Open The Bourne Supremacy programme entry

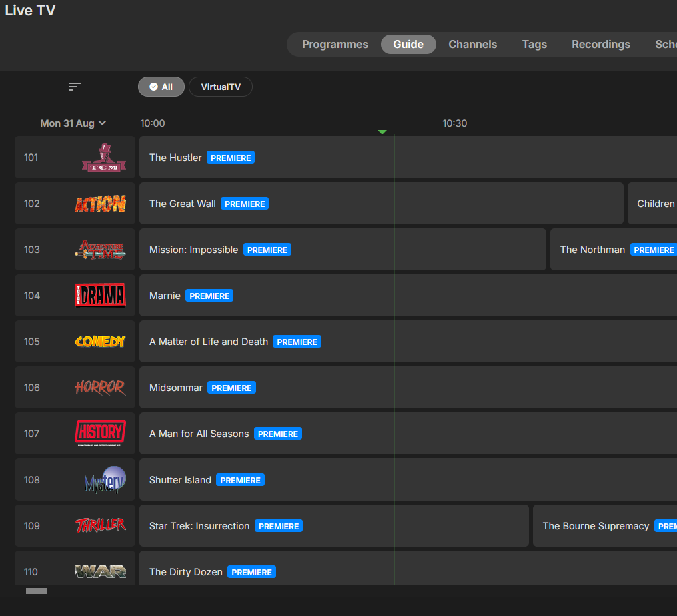[605, 526]
